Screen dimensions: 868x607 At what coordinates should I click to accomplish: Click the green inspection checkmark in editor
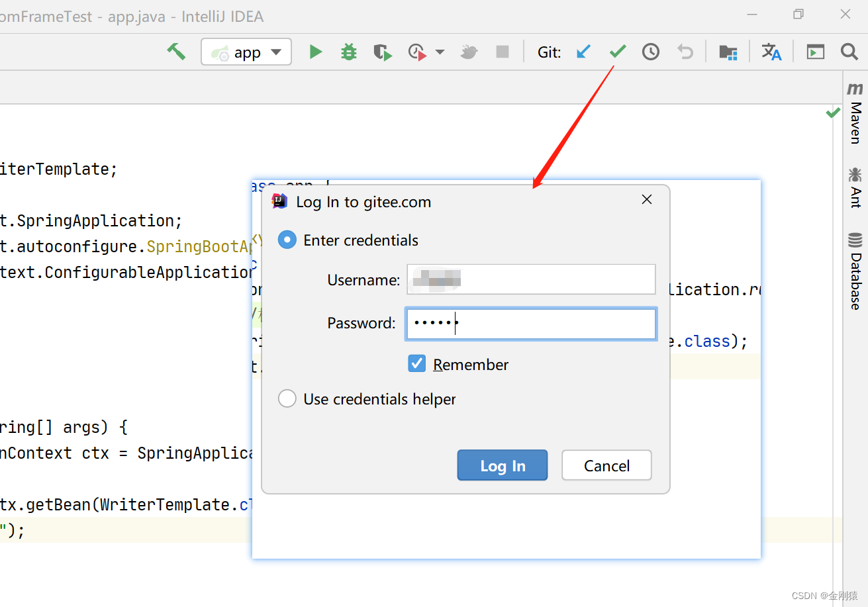click(833, 113)
